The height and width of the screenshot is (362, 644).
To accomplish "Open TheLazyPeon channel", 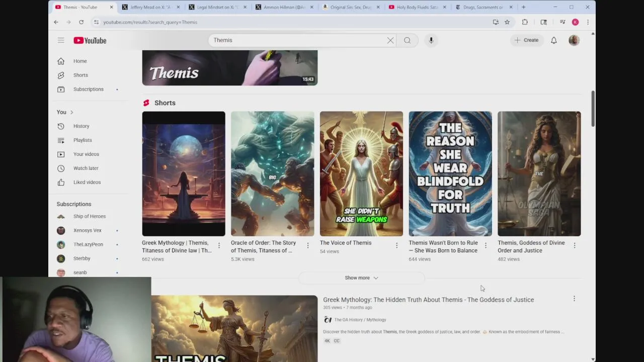I will point(89,244).
